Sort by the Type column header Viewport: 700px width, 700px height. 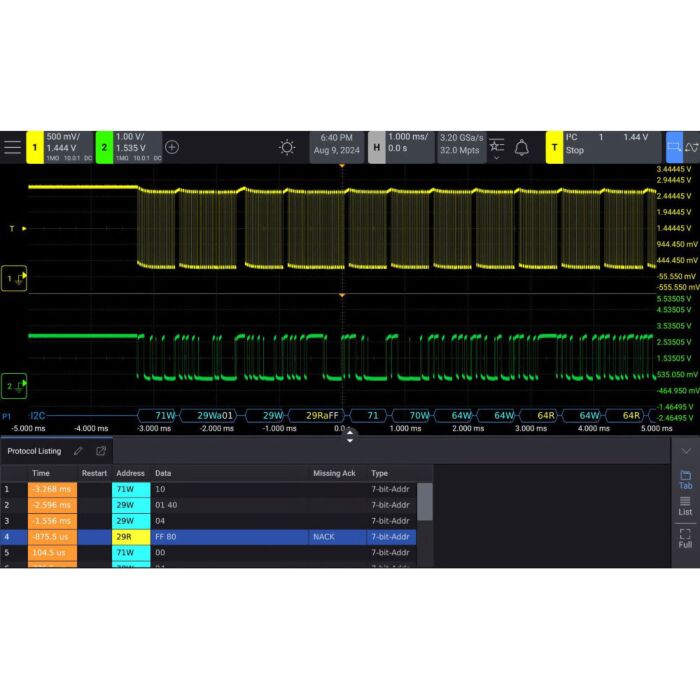point(379,473)
